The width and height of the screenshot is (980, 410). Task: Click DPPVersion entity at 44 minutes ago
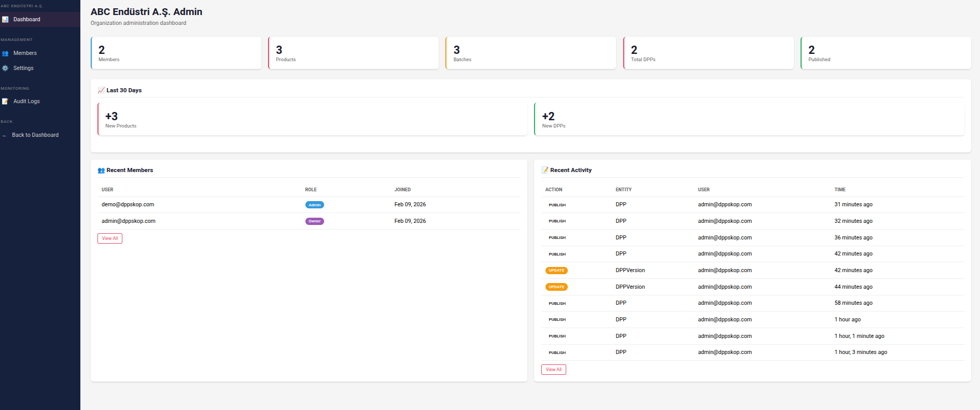631,287
